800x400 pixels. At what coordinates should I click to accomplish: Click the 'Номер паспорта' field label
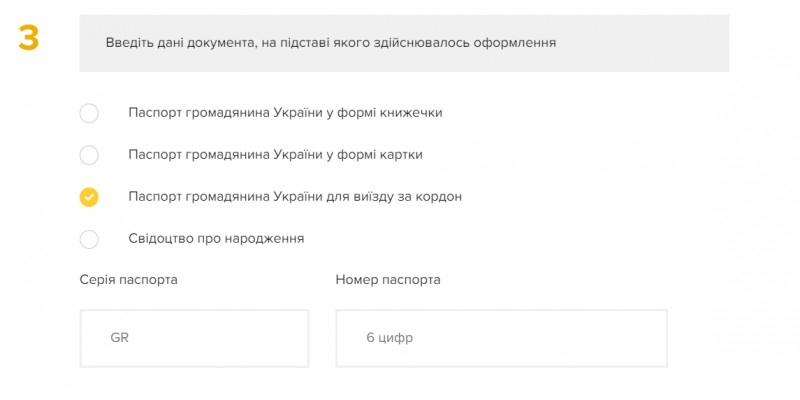pyautogui.click(x=388, y=280)
